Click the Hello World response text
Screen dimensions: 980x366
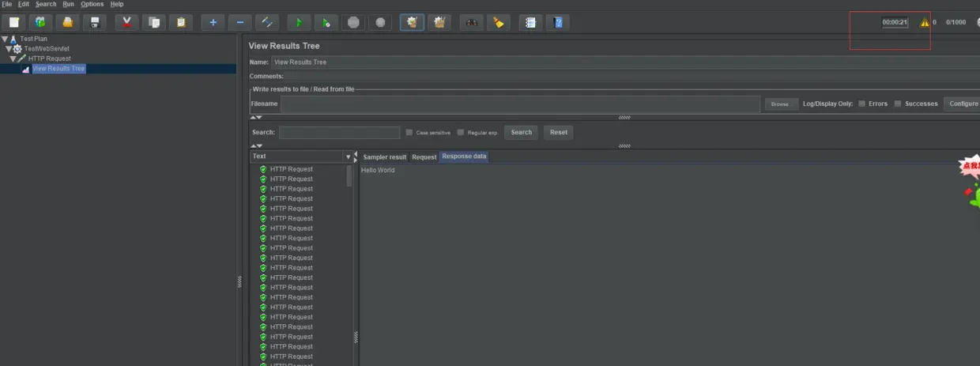click(378, 170)
